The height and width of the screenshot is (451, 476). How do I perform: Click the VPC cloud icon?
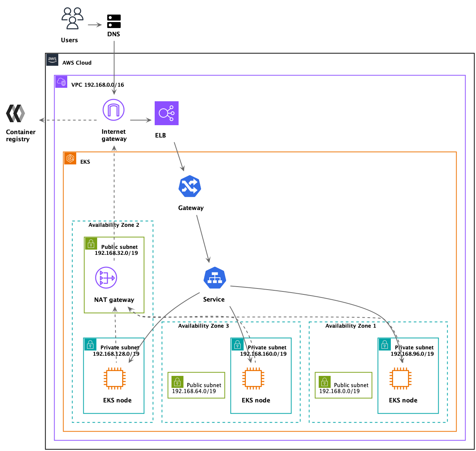click(x=61, y=82)
